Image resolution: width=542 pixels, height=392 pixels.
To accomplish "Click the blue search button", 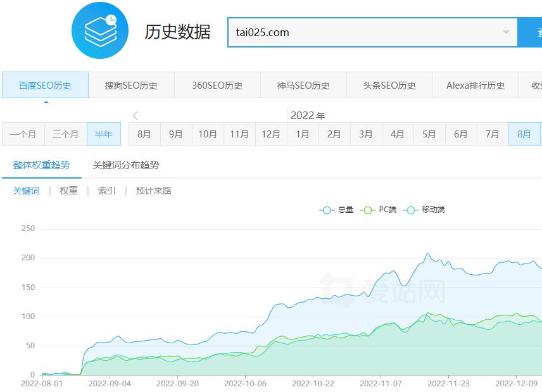I will [531, 32].
